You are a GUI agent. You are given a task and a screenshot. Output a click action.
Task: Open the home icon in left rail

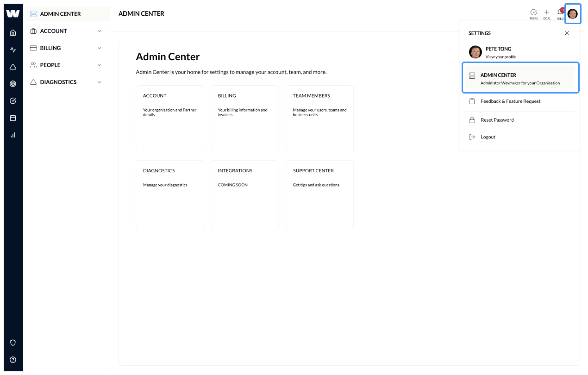click(13, 32)
